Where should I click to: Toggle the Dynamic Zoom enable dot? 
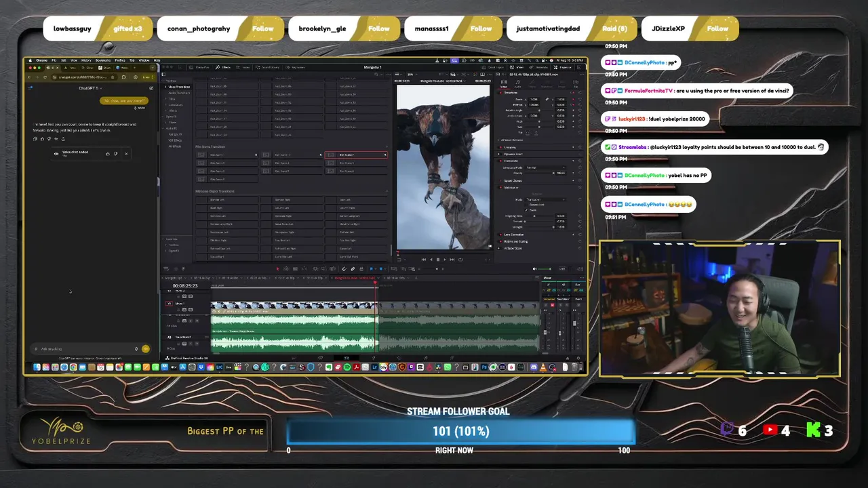500,154
